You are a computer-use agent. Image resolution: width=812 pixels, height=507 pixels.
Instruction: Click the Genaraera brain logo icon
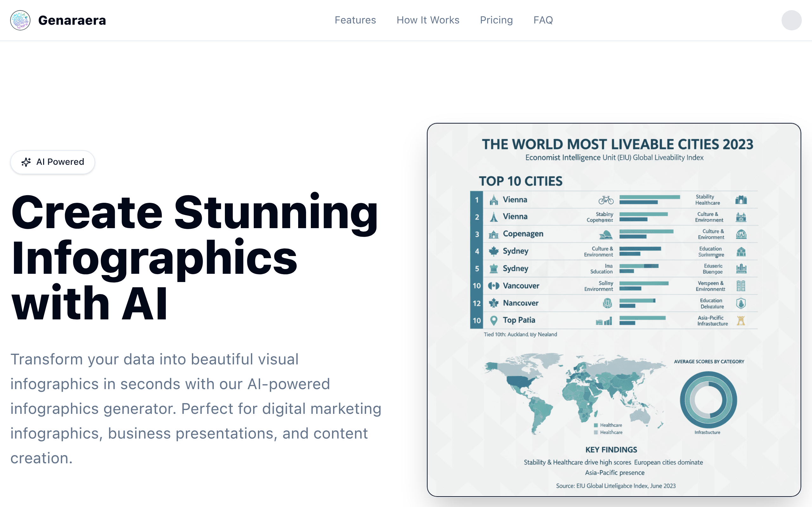(20, 20)
